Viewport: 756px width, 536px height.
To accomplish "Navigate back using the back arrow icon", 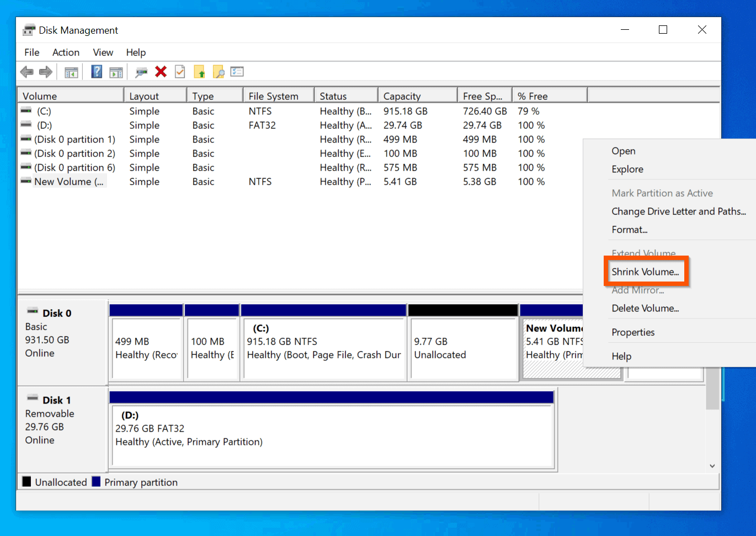I will click(26, 72).
